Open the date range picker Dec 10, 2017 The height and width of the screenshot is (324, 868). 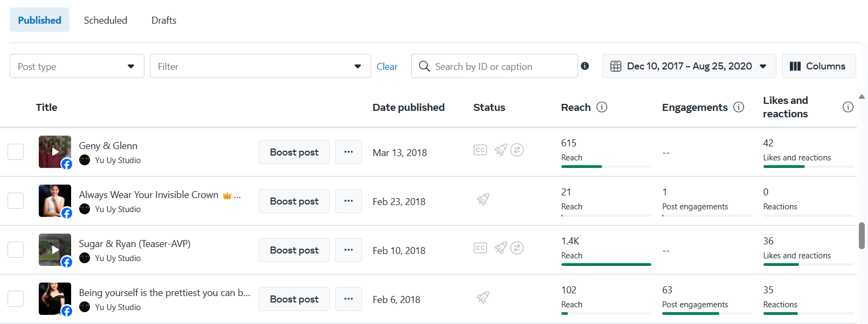[689, 66]
